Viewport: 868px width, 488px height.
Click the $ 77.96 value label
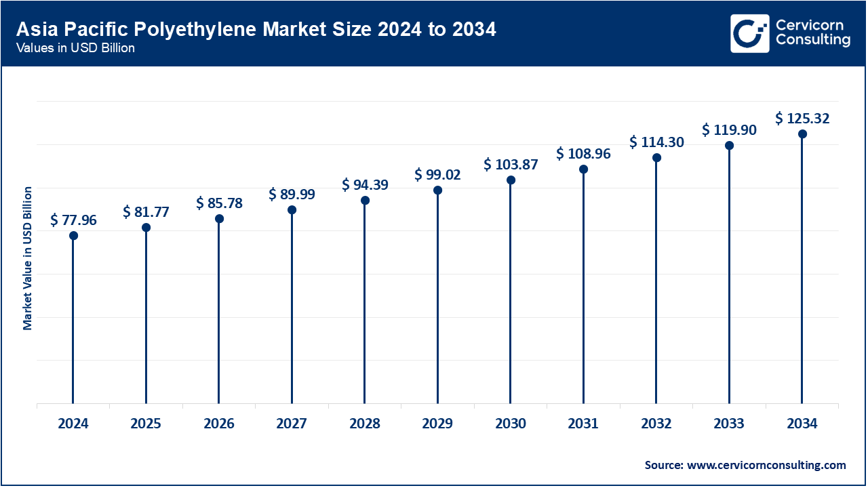pyautogui.click(x=73, y=219)
